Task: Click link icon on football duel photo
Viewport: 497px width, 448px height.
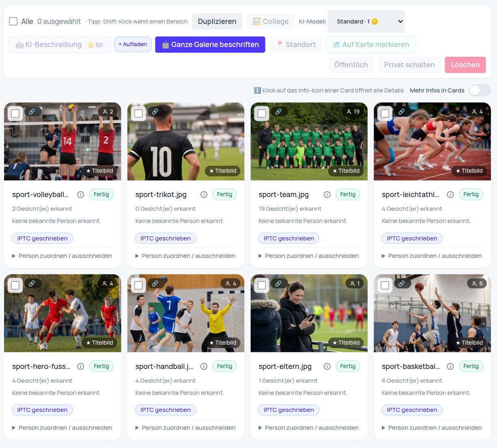Action: pos(32,283)
